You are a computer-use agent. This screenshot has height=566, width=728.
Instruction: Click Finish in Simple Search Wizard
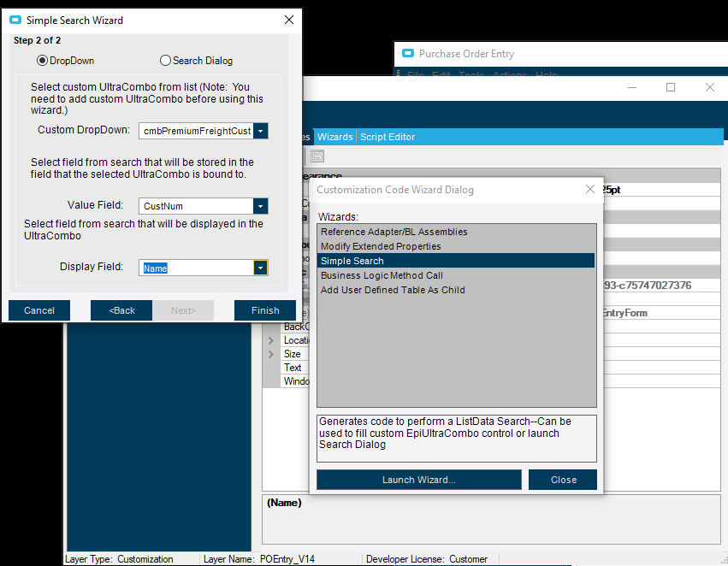(x=265, y=310)
